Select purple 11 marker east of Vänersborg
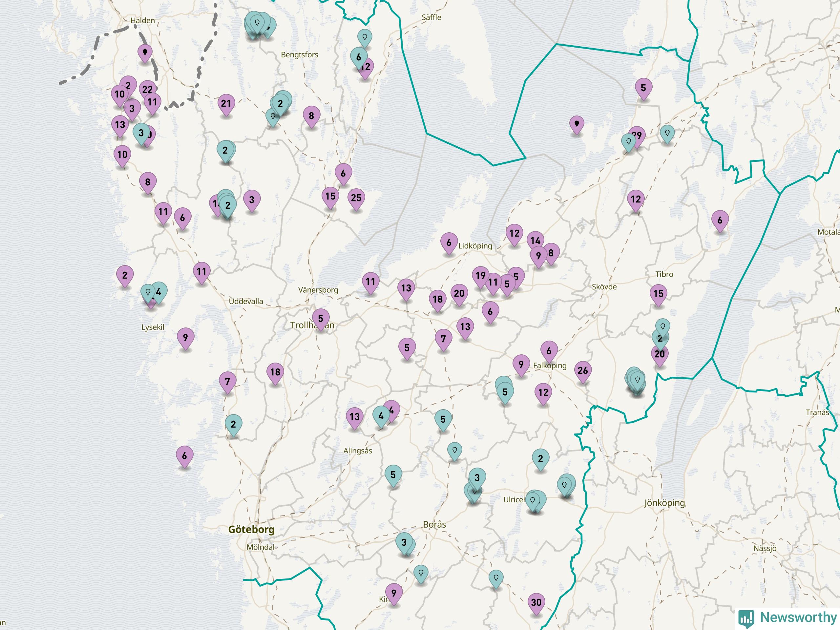Viewport: 840px width, 630px height. 371,282
